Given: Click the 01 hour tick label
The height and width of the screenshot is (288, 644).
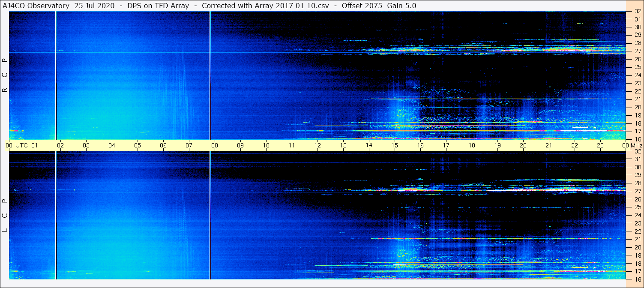Looking at the screenshot, I should click(x=35, y=145).
